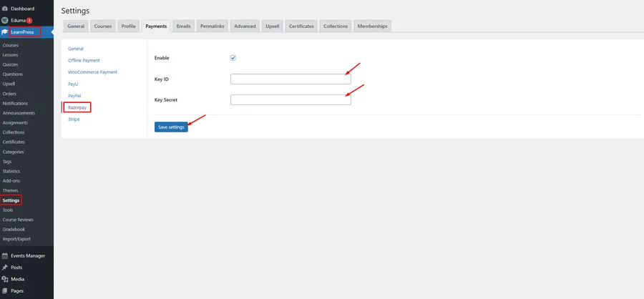Focus the Key ID input field
Image resolution: width=644 pixels, height=299 pixels.
pos(291,79)
